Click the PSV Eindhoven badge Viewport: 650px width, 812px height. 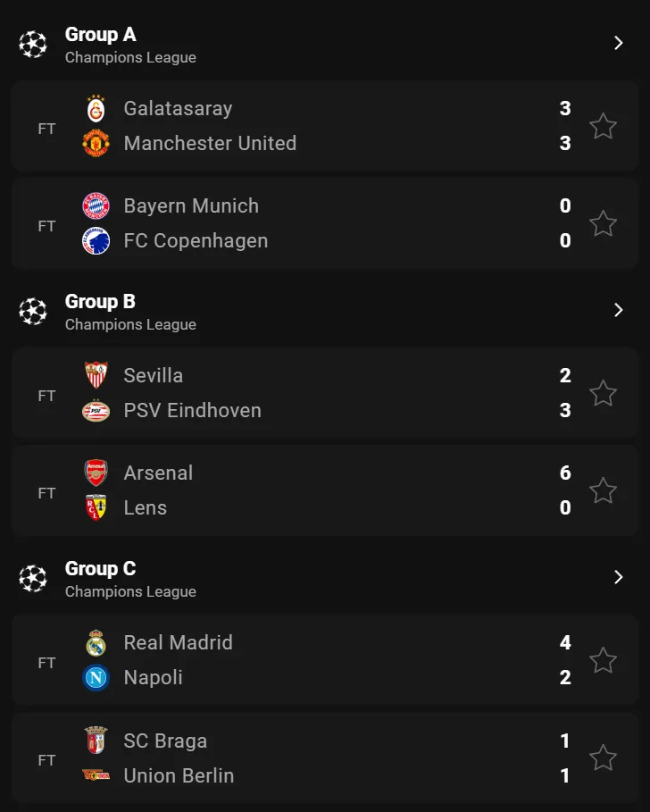pos(96,411)
